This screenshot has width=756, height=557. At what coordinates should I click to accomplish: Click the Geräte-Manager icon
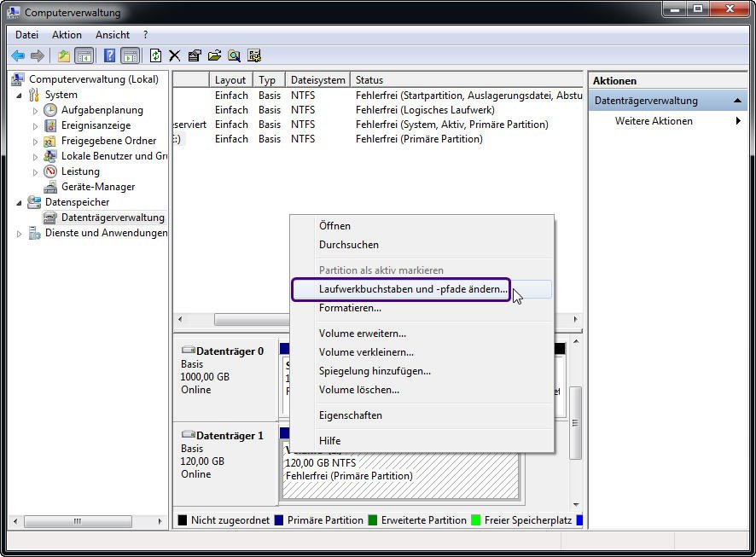coord(50,187)
